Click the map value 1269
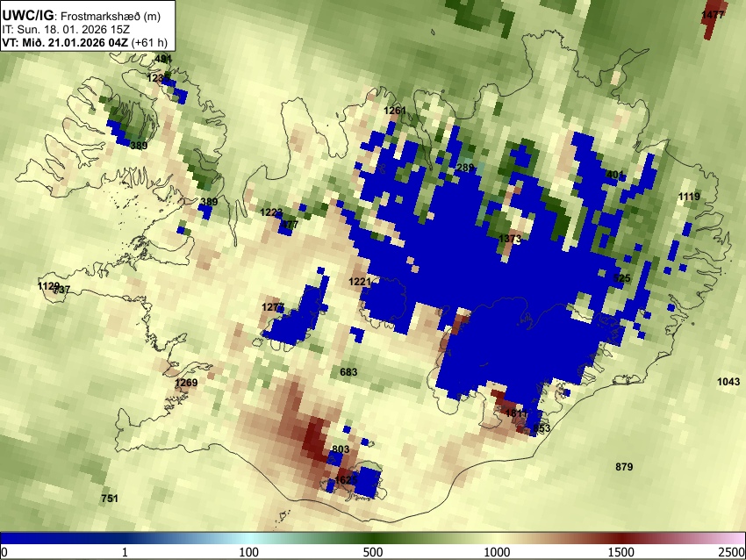 [186, 383]
